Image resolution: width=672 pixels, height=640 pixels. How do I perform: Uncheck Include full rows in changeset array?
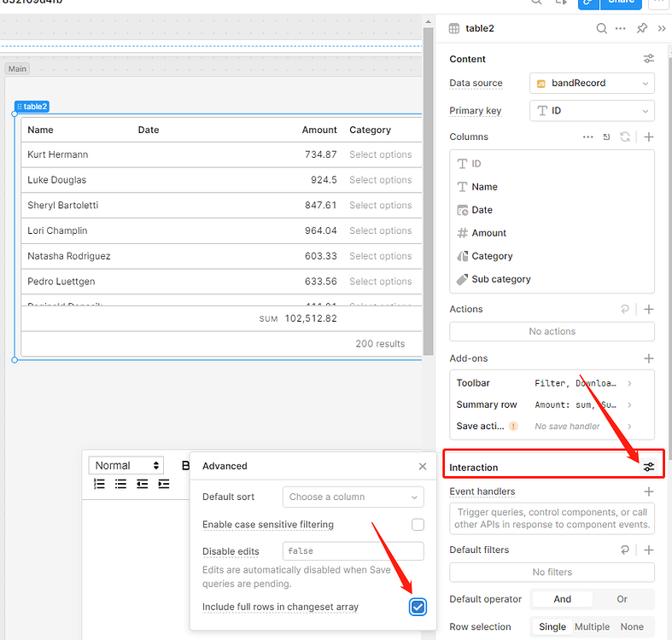coord(418,607)
